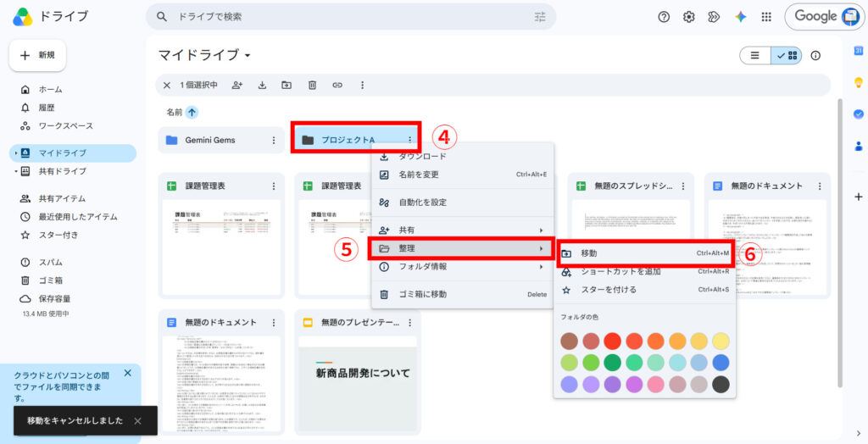Click the move-to-folder toolbar icon
The width and height of the screenshot is (868, 444).
click(x=287, y=86)
